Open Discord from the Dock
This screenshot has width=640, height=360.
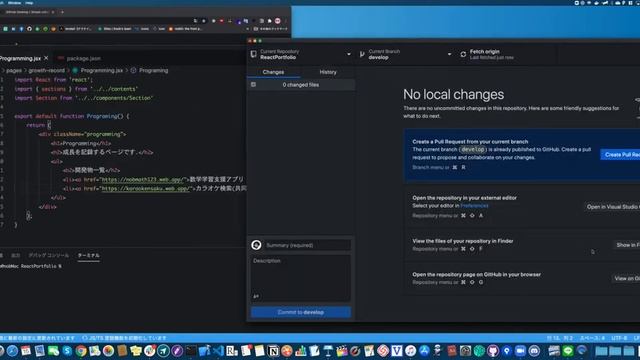click(534, 351)
